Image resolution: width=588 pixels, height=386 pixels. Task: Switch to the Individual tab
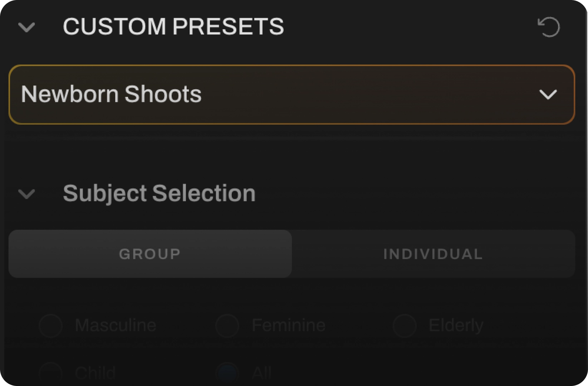pos(433,253)
